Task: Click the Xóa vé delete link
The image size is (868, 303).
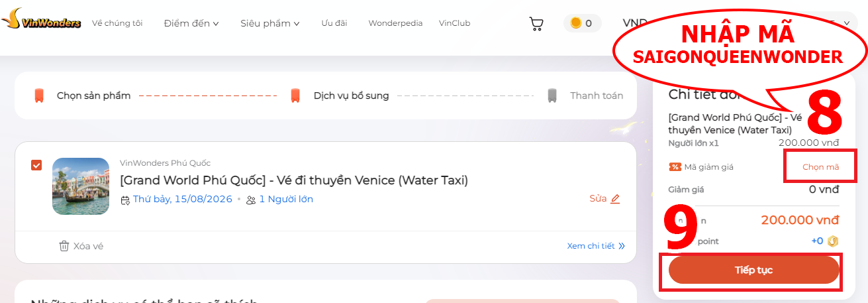Action: (x=88, y=246)
